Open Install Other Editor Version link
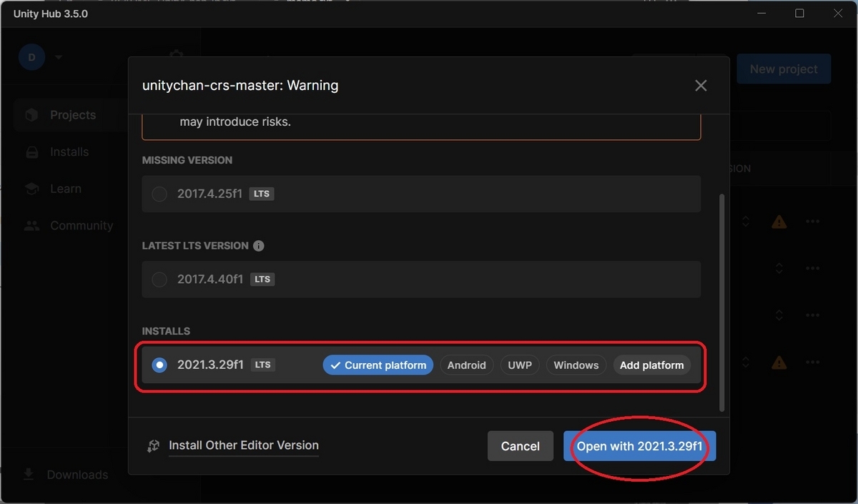This screenshot has width=858, height=504. (244, 445)
